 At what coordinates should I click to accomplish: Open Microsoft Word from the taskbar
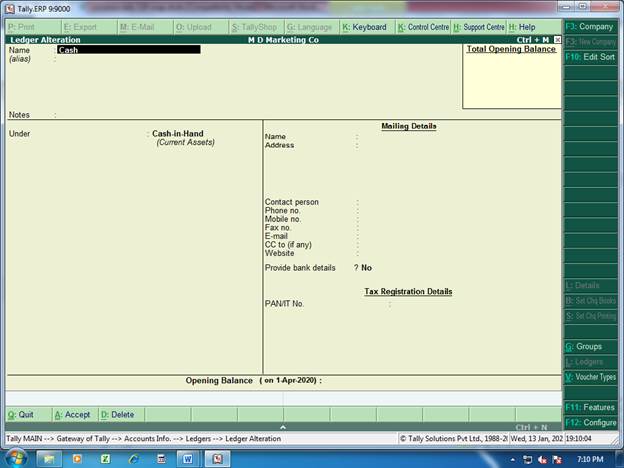pyautogui.click(x=187, y=458)
